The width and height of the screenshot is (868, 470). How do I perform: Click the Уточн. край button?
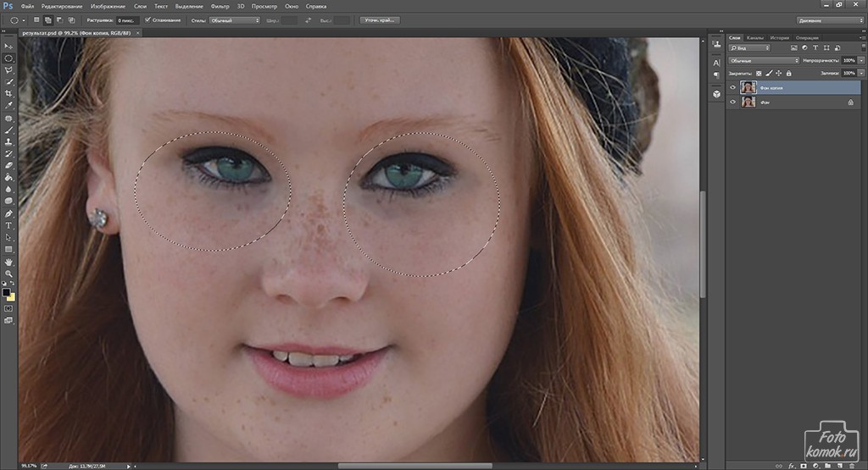tap(379, 19)
